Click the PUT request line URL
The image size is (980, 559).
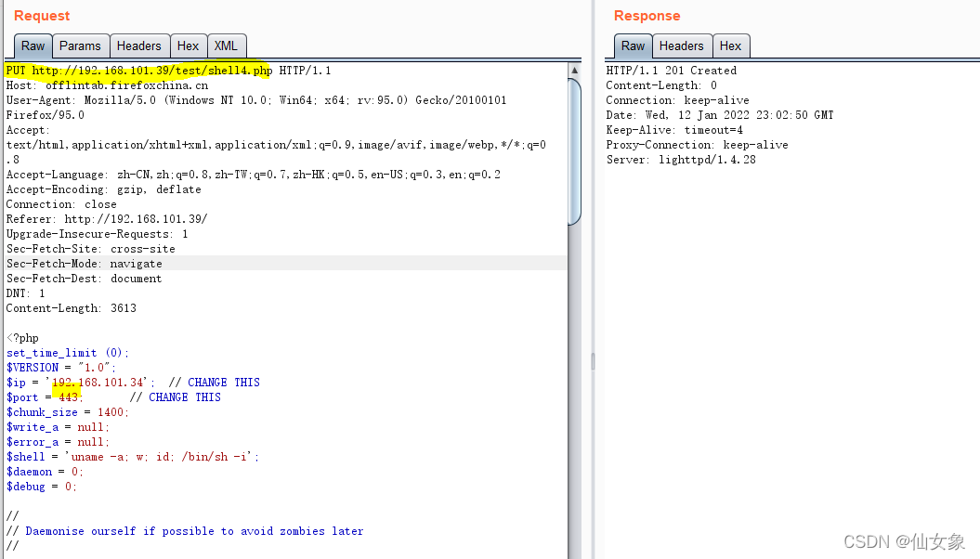pos(151,71)
